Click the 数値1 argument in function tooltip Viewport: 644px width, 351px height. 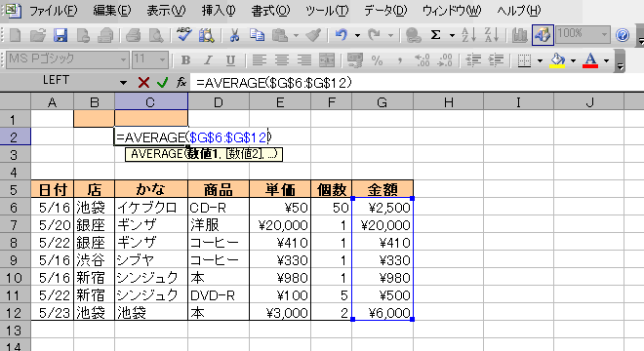tap(203, 154)
